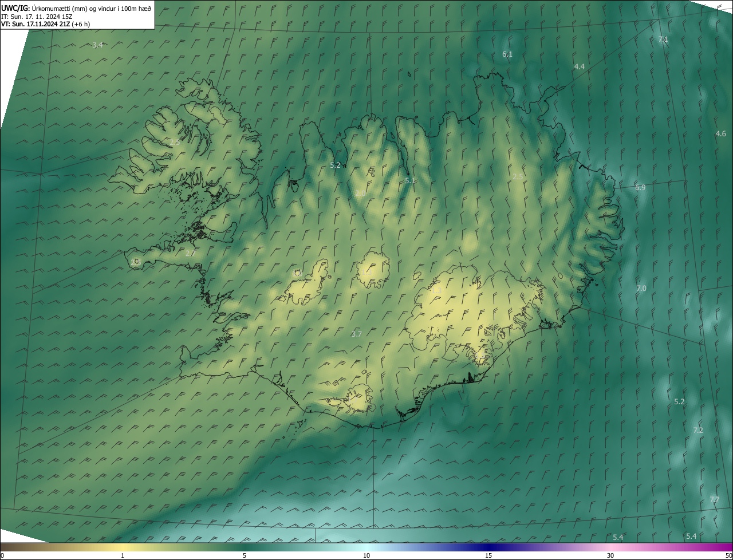The height and width of the screenshot is (560, 733).
Task: Click the 2.7 value label
Action: click(191, 253)
